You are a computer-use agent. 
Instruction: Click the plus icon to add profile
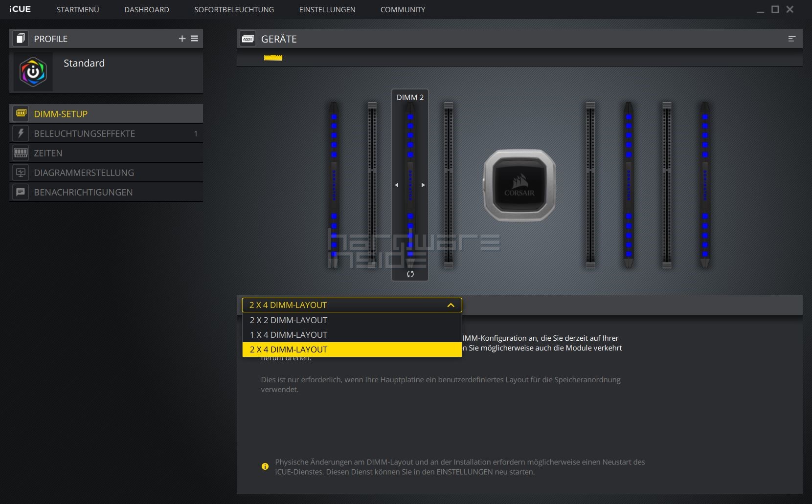pos(182,39)
